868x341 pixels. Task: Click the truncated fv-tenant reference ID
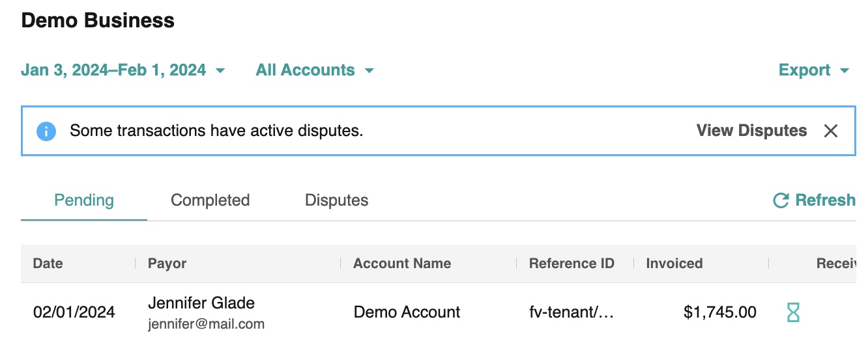tap(571, 312)
